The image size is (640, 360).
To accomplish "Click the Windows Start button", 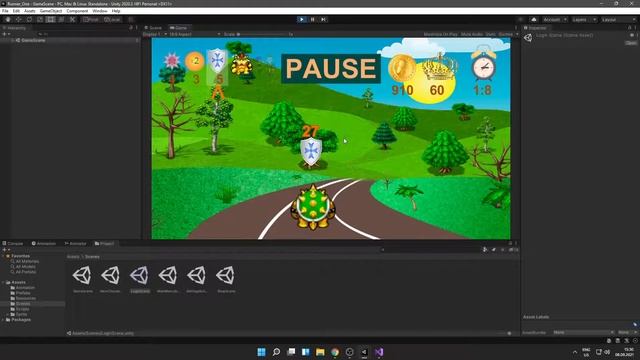I will (x=262, y=352).
